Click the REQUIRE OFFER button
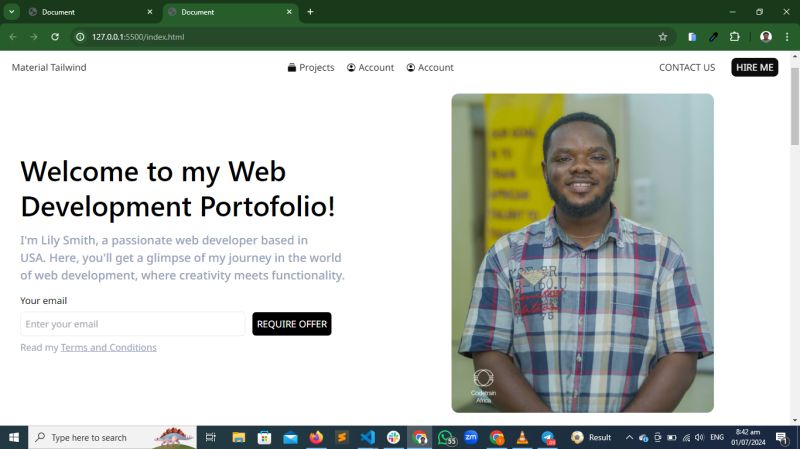Viewport: 800px width, 449px height. click(x=292, y=324)
